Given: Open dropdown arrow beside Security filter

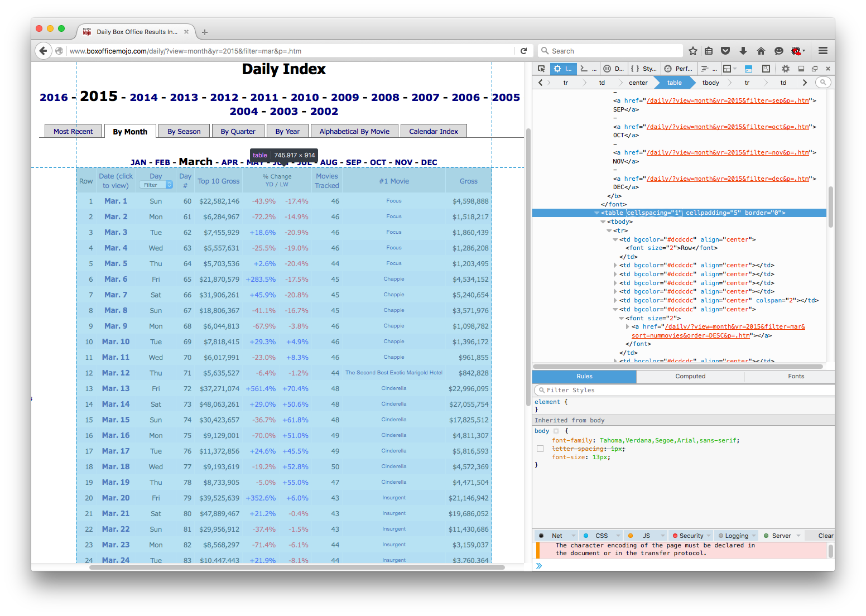Looking at the screenshot, I should click(x=709, y=536).
